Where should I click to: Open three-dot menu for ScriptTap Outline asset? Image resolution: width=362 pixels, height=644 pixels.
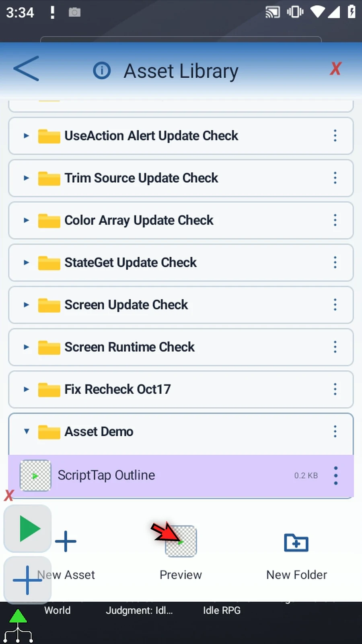tap(336, 476)
